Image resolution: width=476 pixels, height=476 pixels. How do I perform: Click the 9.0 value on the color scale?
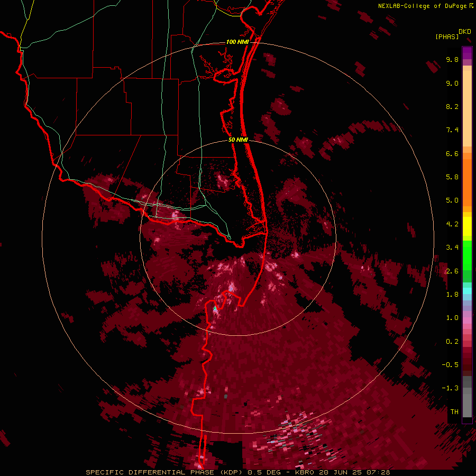[x=452, y=83]
